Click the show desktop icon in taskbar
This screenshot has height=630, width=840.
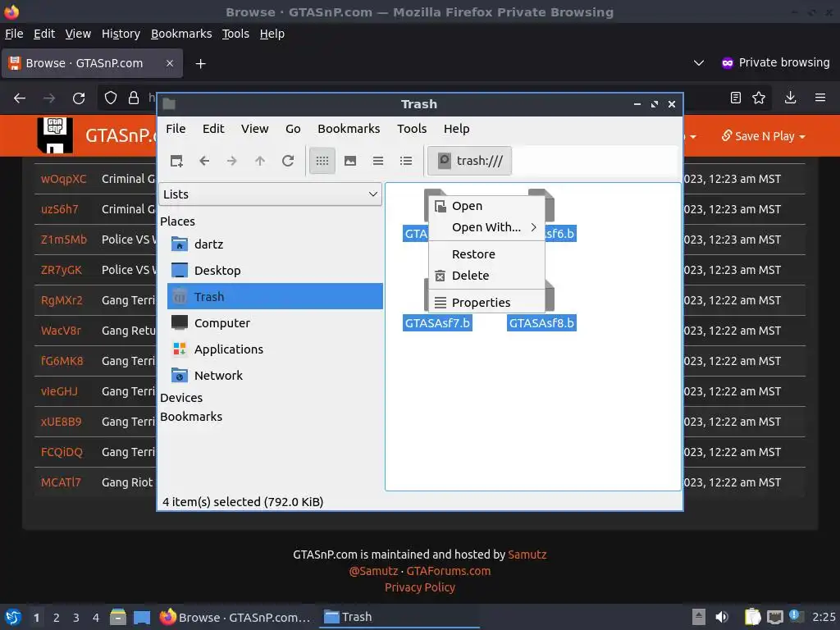[x=142, y=617]
